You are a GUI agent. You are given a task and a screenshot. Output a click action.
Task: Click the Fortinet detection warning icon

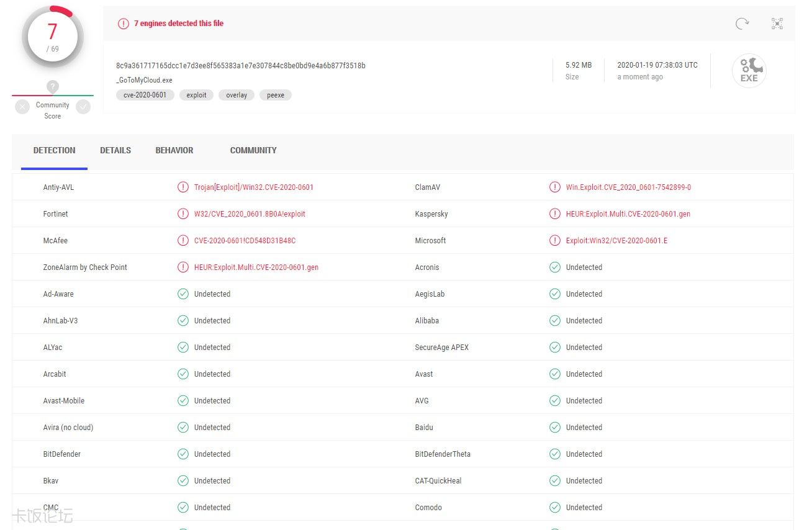[183, 213]
